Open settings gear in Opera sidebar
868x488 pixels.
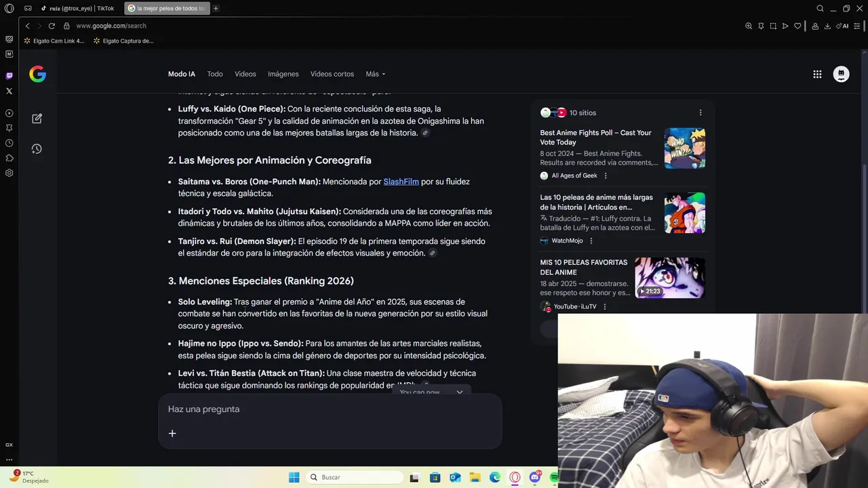point(9,173)
